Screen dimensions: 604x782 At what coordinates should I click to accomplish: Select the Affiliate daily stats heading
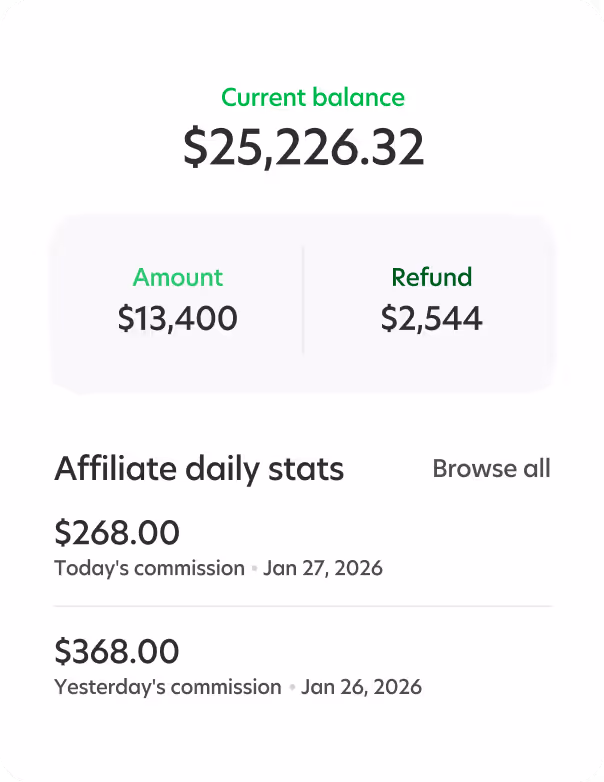199,468
